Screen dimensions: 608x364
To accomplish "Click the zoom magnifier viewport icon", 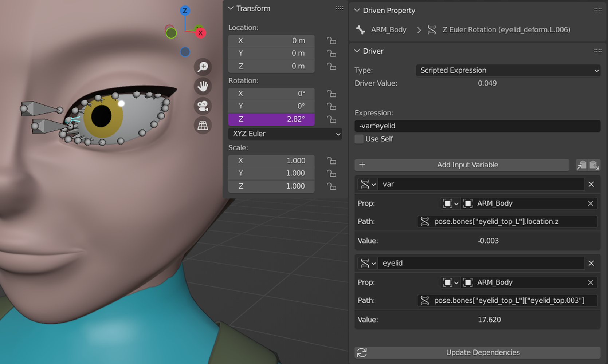I will tap(203, 67).
